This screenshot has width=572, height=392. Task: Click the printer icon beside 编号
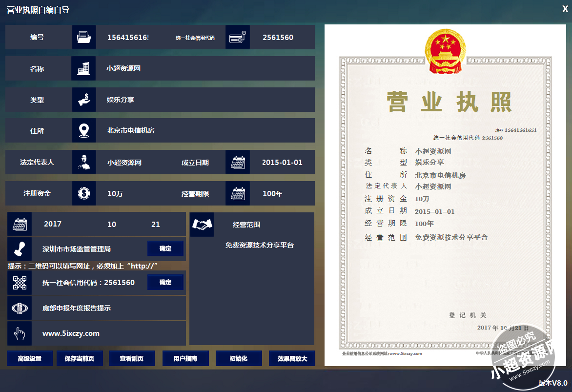[84, 37]
